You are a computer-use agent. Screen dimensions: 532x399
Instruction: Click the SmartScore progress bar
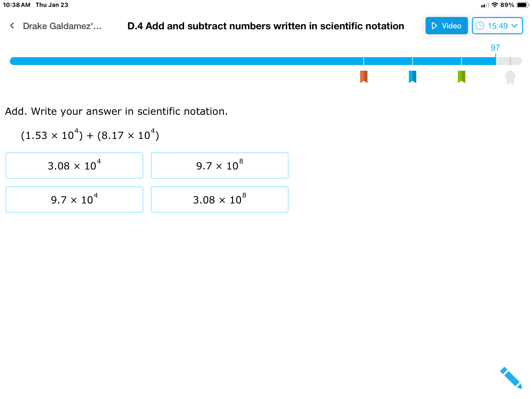tap(266, 61)
